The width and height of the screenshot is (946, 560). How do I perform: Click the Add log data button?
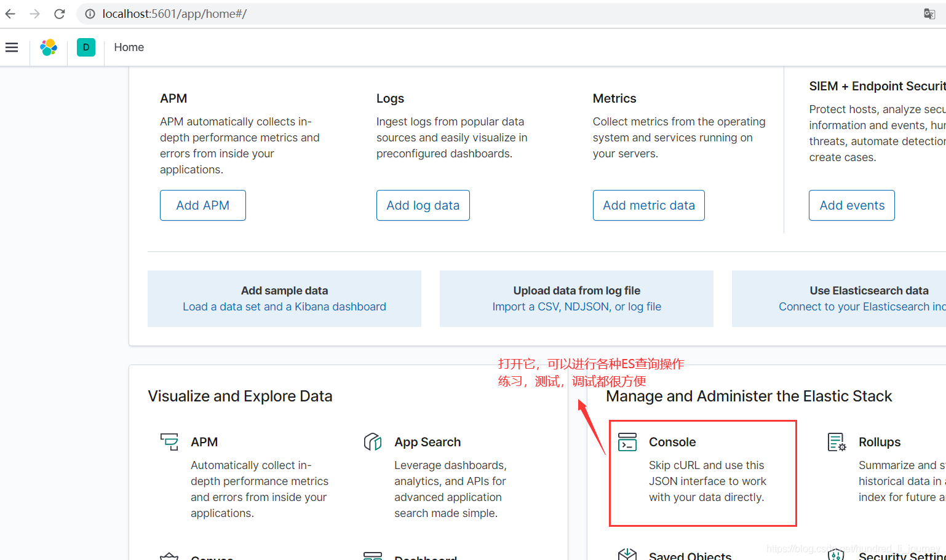coord(423,205)
